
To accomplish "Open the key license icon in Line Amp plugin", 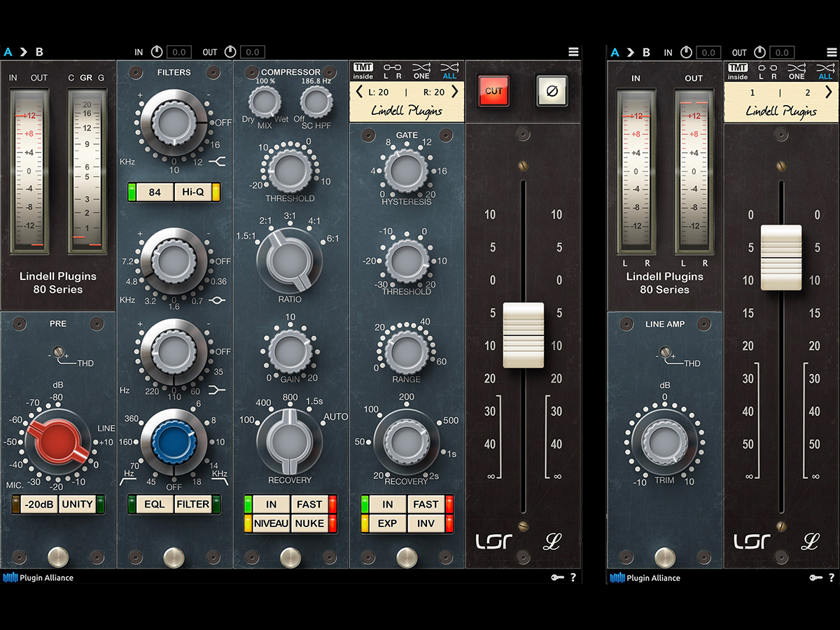I will click(815, 577).
